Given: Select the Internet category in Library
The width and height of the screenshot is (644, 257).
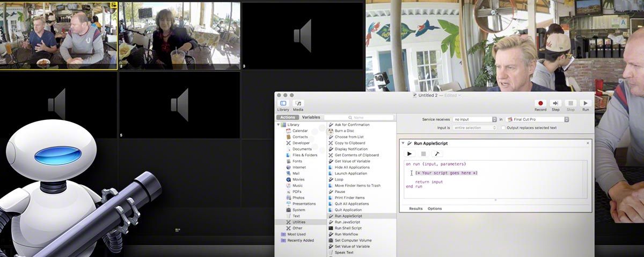Looking at the screenshot, I should click(295, 167).
